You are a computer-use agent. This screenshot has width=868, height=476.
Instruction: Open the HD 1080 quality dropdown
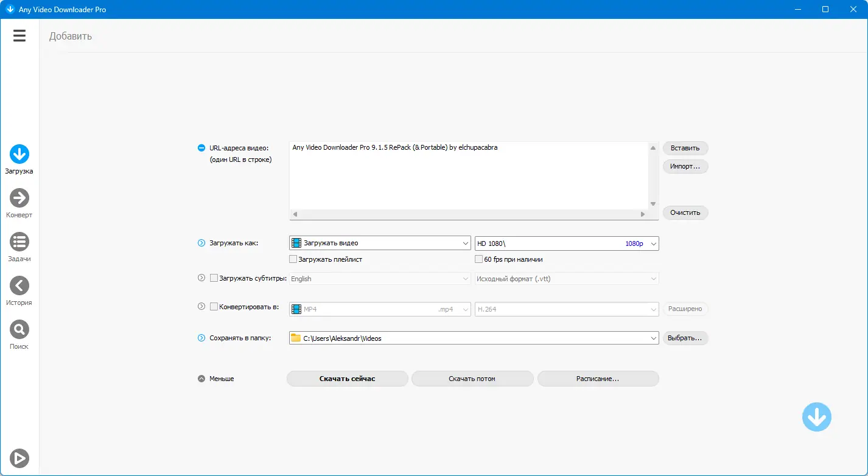tap(566, 243)
